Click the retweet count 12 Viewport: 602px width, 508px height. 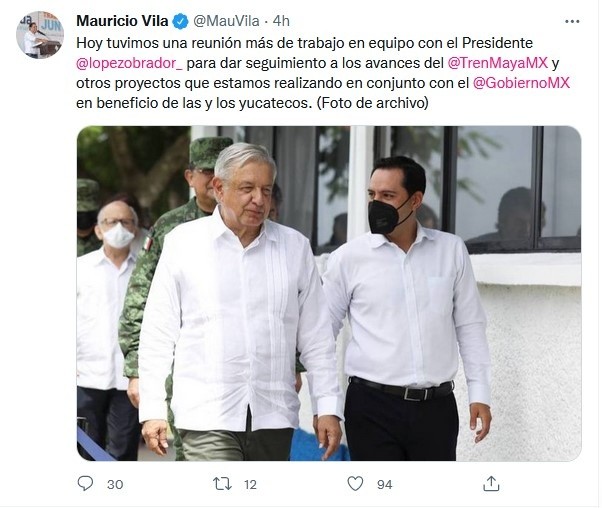(250, 485)
